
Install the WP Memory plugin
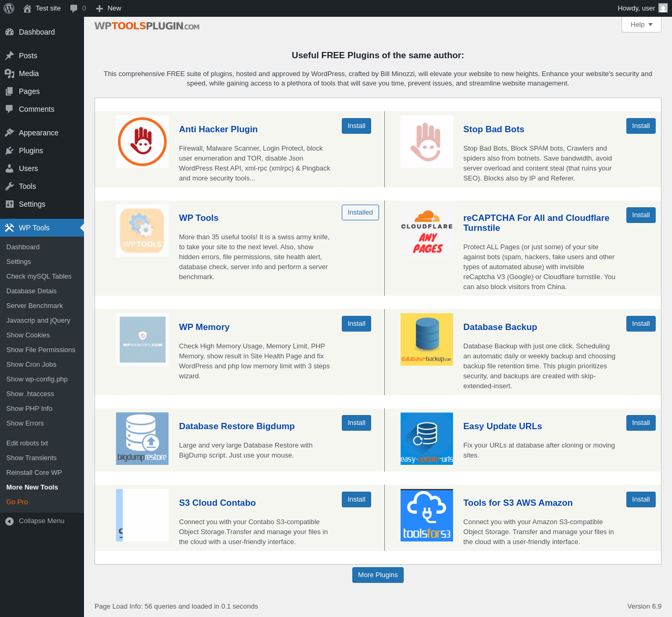point(356,324)
